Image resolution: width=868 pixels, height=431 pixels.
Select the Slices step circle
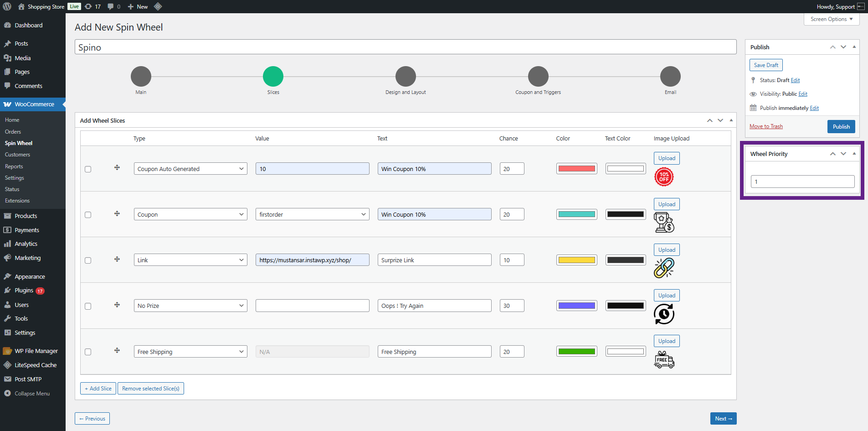tap(273, 76)
